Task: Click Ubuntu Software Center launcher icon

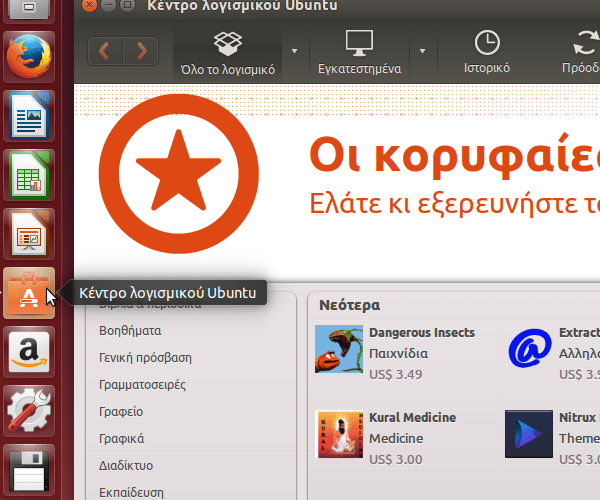Action: coord(29,294)
